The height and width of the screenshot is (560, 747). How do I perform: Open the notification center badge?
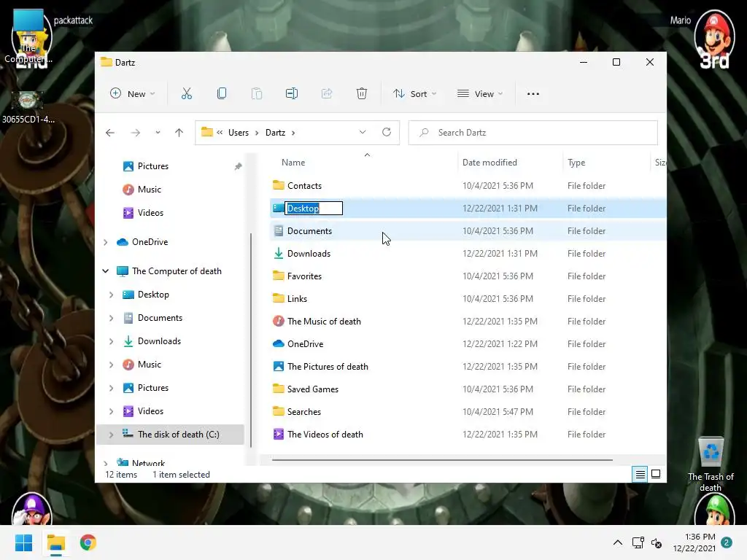(727, 542)
